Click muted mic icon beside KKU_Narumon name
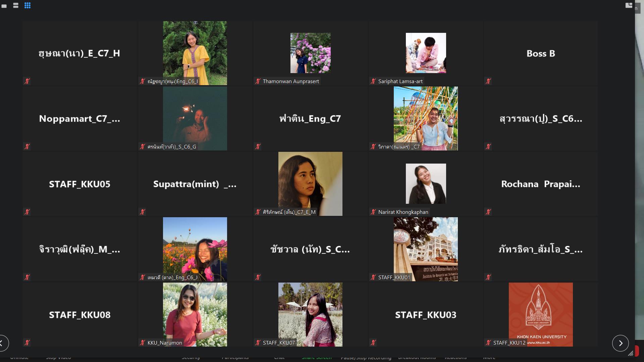 (143, 343)
